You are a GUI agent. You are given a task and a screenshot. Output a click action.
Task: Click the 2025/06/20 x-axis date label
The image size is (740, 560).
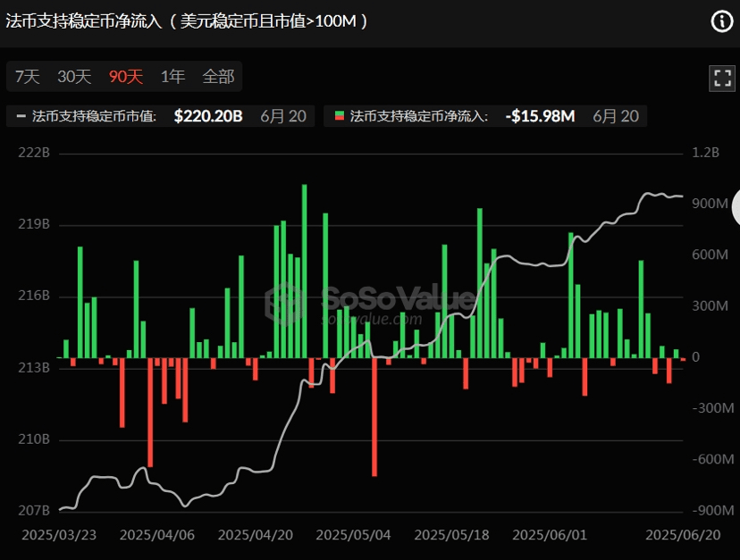683,535
